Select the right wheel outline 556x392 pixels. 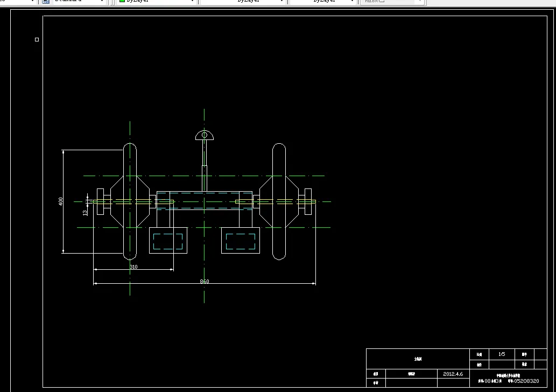279,201
